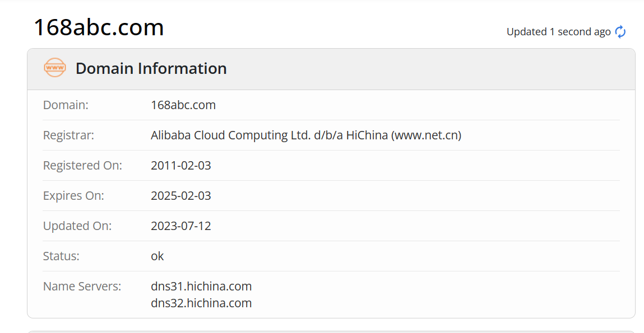Click the Name Servers row label
This screenshot has height=333, width=644.
point(81,286)
